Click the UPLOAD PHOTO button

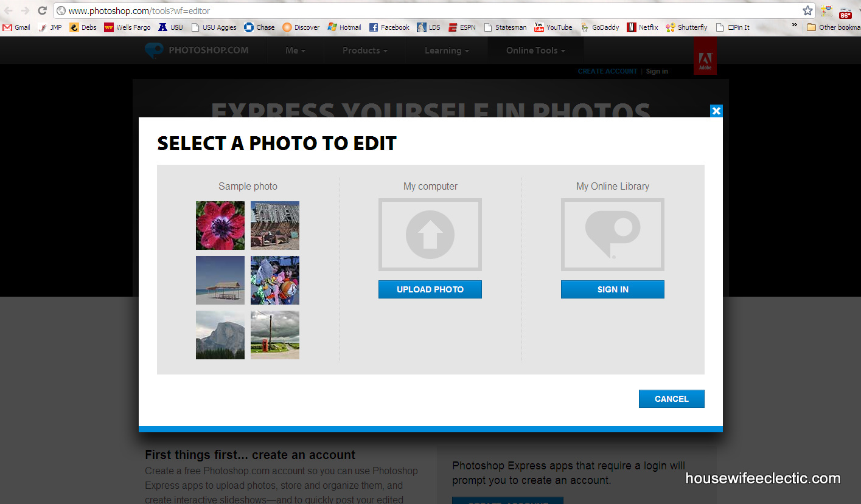click(x=430, y=289)
